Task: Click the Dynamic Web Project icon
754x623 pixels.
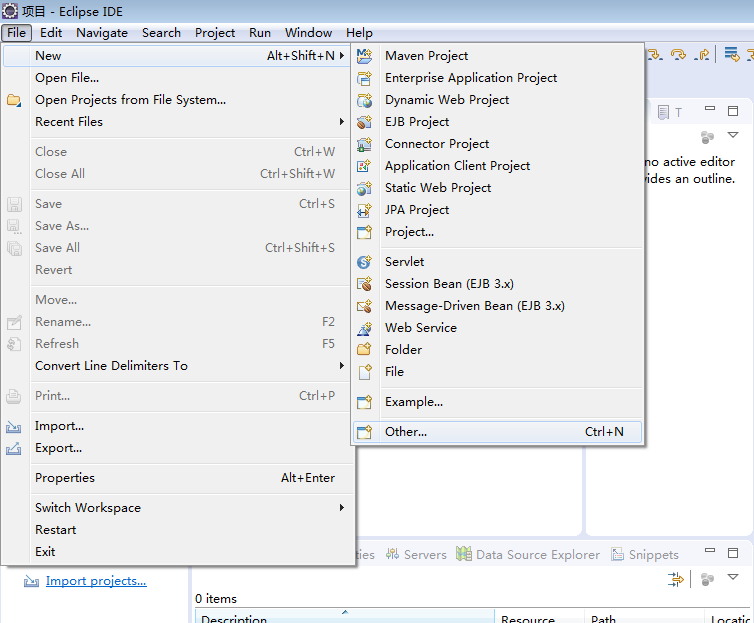Action: 364,100
